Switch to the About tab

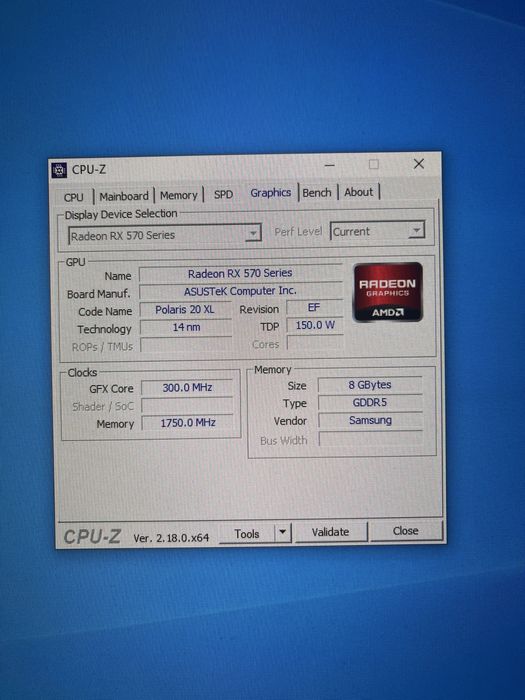[358, 192]
